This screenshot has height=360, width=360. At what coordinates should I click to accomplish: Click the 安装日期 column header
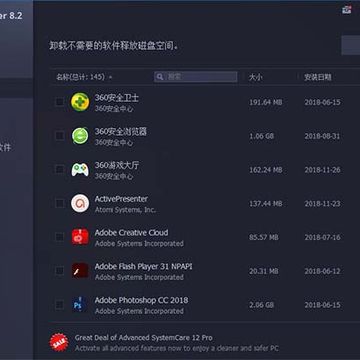318,77
